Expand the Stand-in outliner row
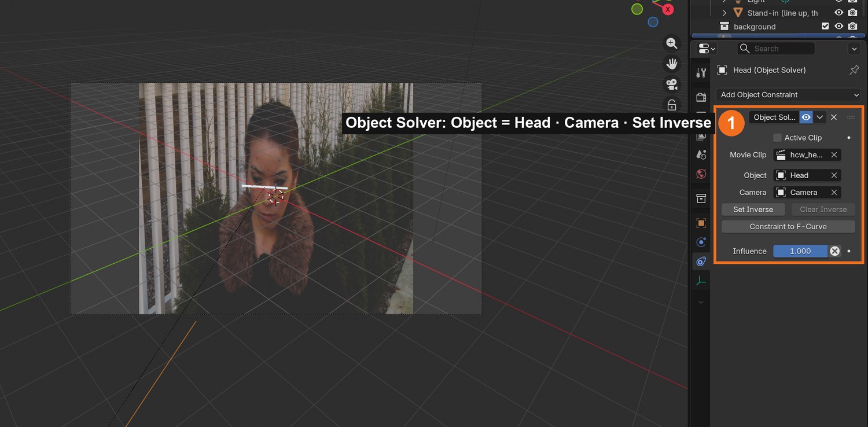Viewport: 868px width, 427px height. (724, 13)
